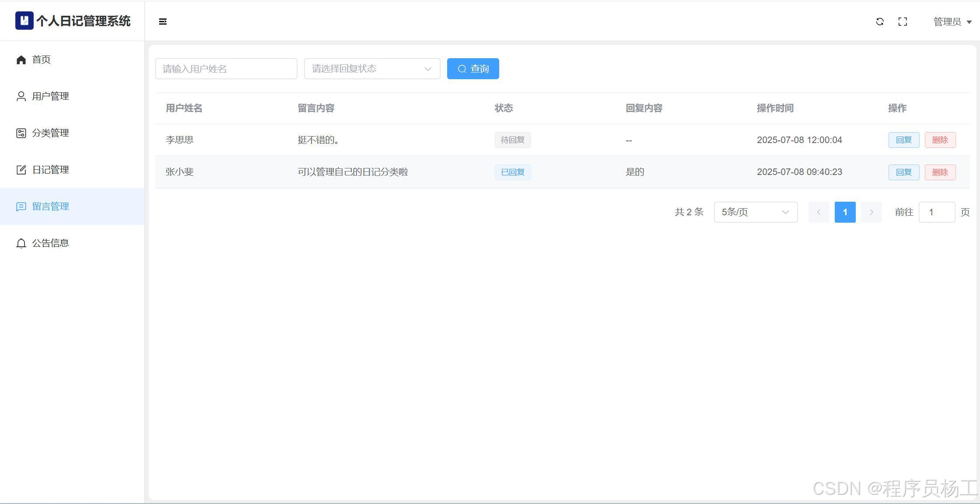Image resolution: width=980 pixels, height=504 pixels.
Task: Open the 分类管理 menu item
Action: pos(50,133)
